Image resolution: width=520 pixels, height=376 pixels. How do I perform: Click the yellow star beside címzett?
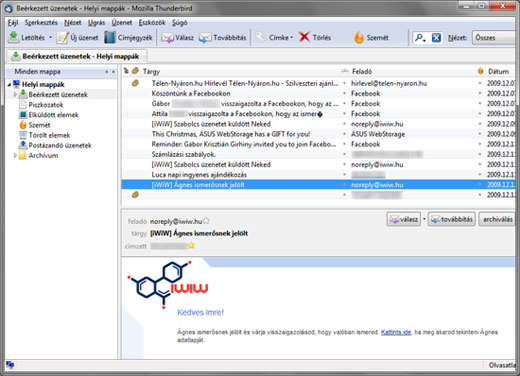coord(191,246)
